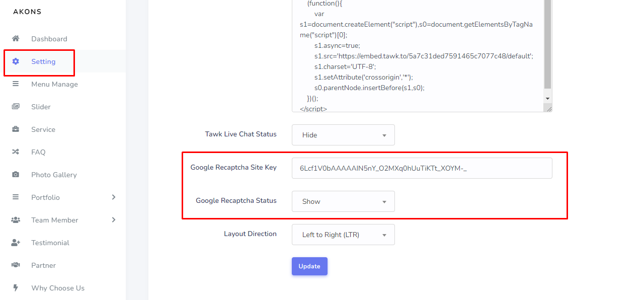Click the Photo Gallery camera icon
The width and height of the screenshot is (644, 300).
tap(16, 175)
